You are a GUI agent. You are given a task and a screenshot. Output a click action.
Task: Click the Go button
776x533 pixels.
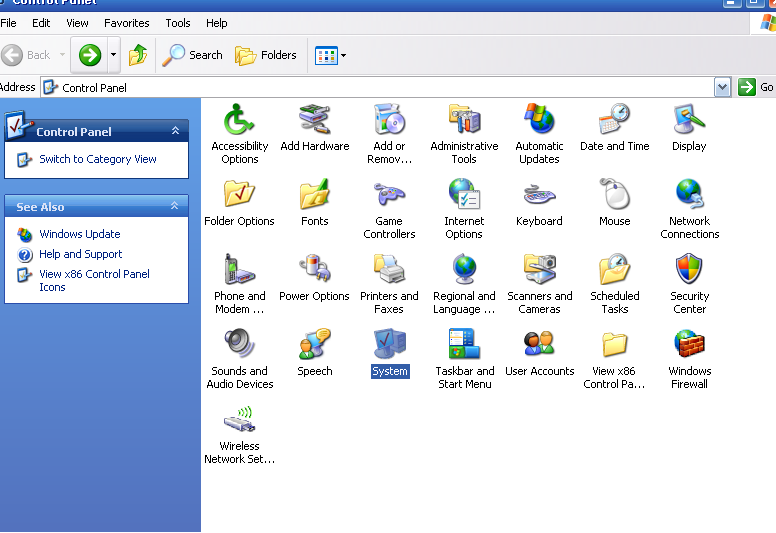(755, 88)
